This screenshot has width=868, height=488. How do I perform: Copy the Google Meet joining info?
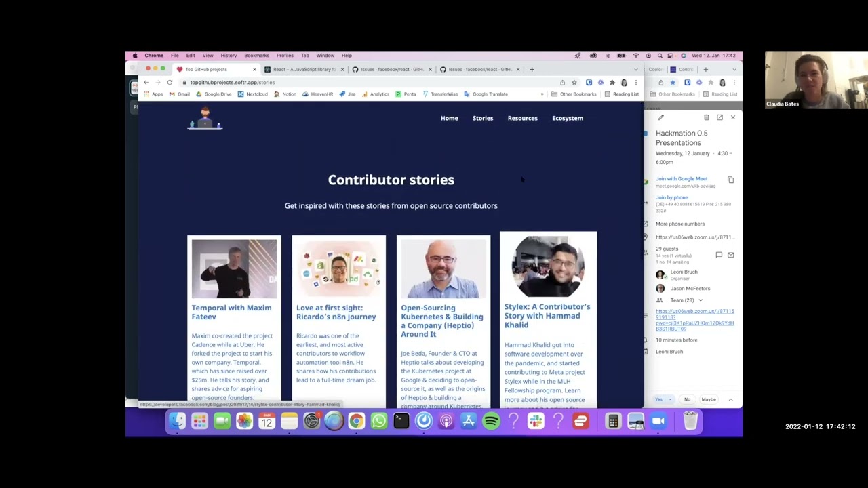[x=730, y=180]
